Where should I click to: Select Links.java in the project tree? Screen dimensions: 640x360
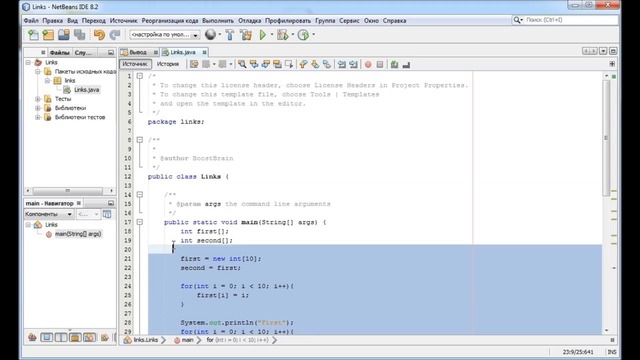[x=87, y=90]
